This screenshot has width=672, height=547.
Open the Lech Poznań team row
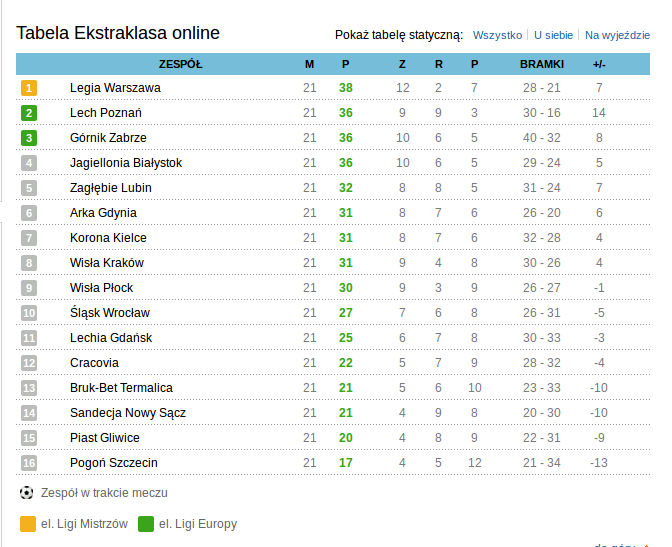[106, 113]
